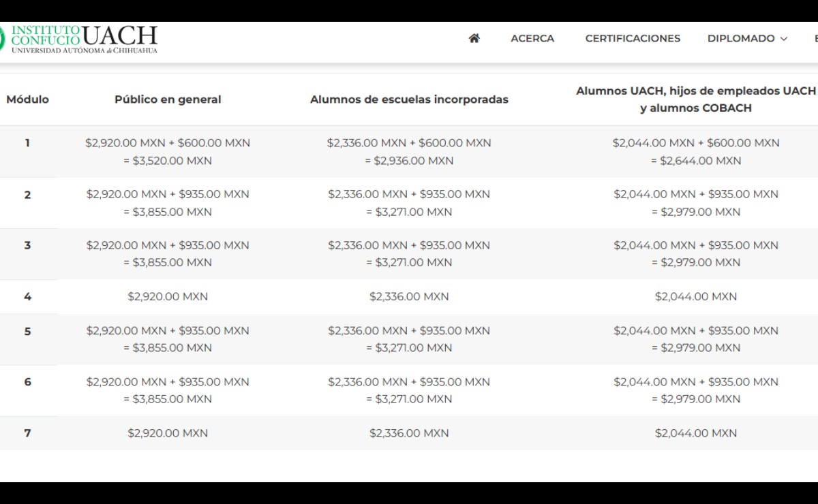This screenshot has height=504, width=818.
Task: Click the 'Público en general' column header
Action: 168,99
